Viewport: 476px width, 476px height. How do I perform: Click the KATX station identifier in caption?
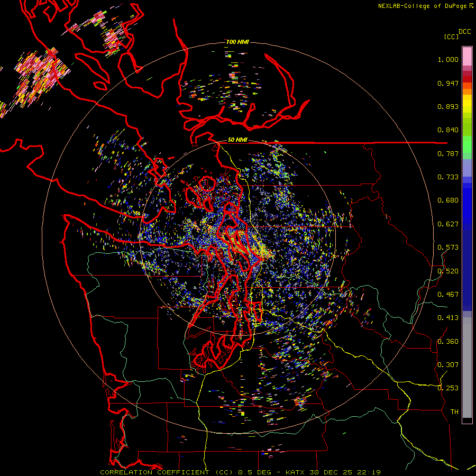(295, 472)
